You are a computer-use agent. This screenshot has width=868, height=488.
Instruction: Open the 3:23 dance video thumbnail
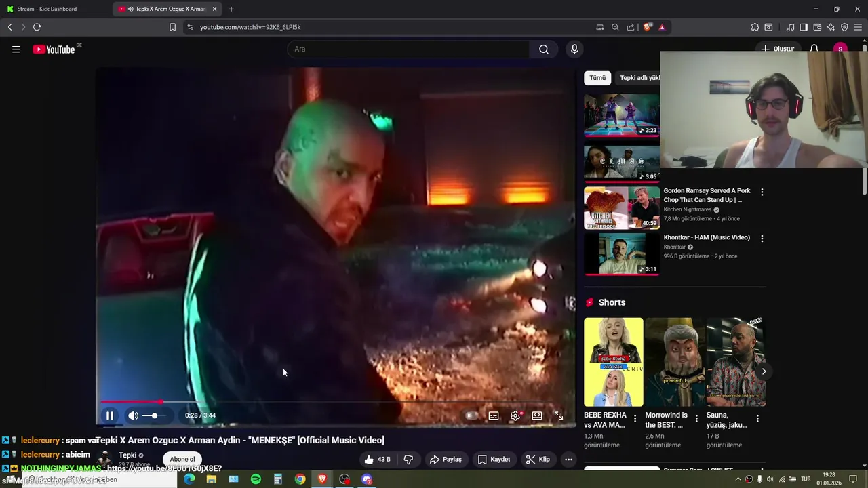pyautogui.click(x=622, y=115)
